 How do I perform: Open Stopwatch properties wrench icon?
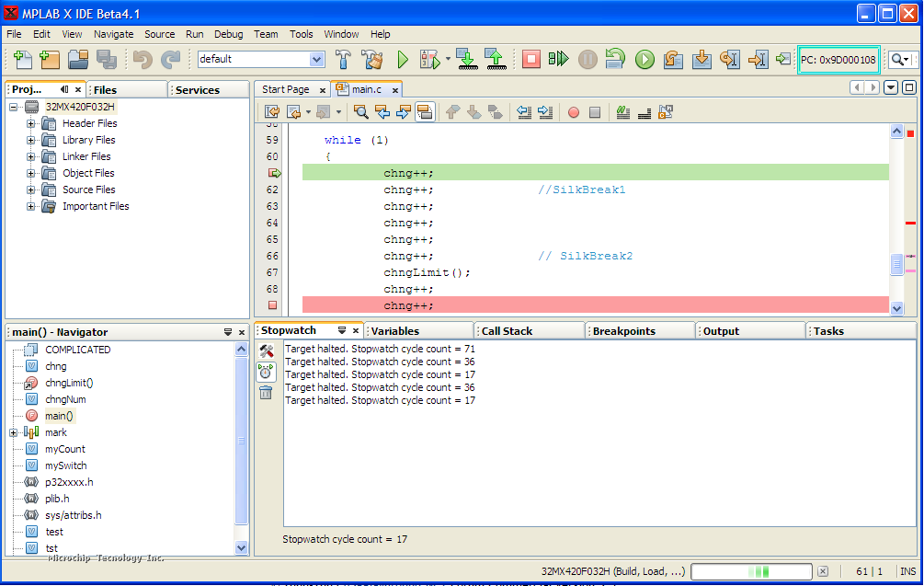[266, 351]
